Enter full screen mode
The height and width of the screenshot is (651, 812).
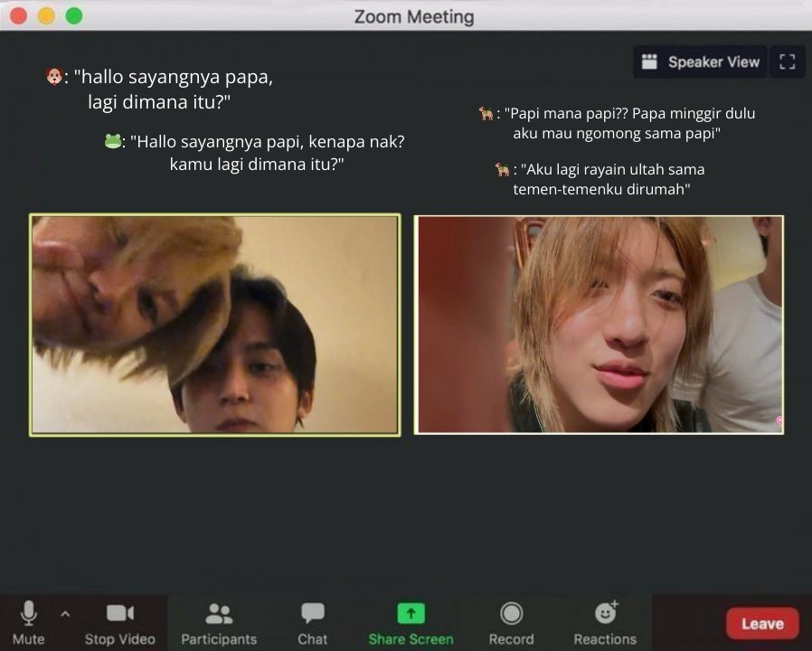pos(788,62)
